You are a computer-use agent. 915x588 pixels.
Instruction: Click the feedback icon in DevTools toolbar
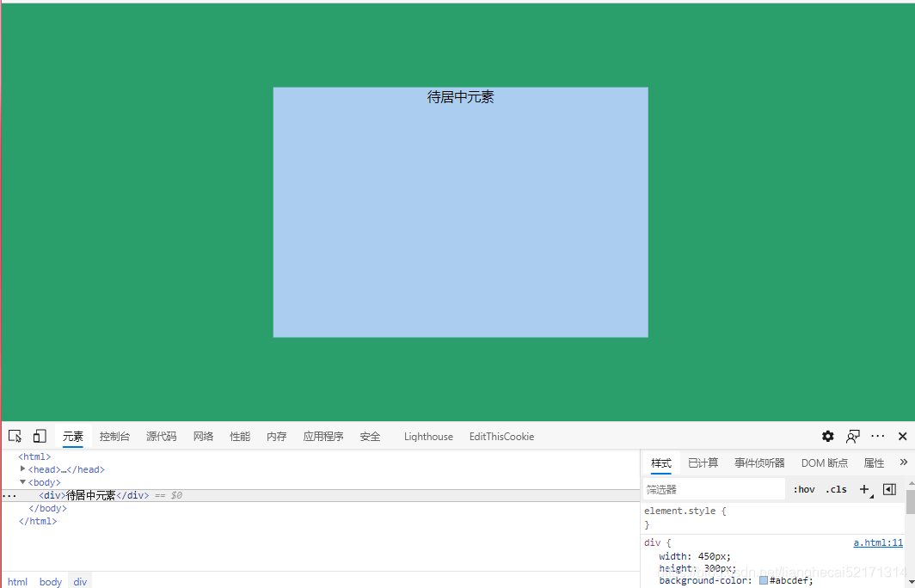tap(852, 437)
